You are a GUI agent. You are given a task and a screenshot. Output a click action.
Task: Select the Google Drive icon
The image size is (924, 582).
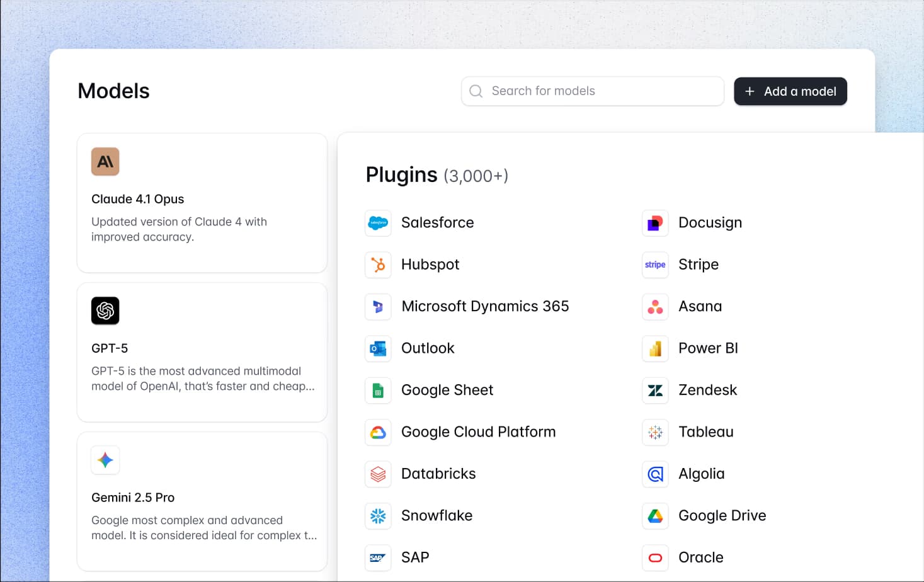point(655,516)
